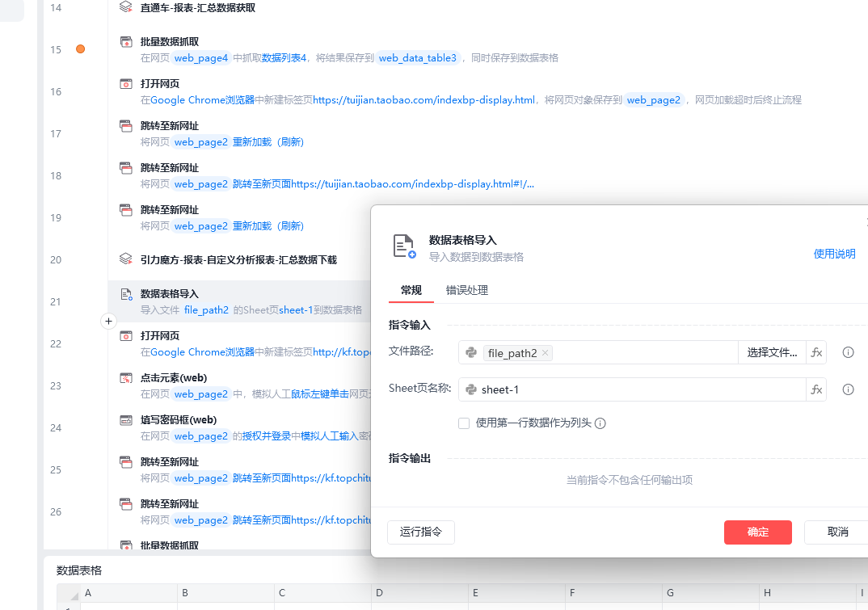This screenshot has width=868, height=610.
Task: Select column D header in data table
Action: 419,593
